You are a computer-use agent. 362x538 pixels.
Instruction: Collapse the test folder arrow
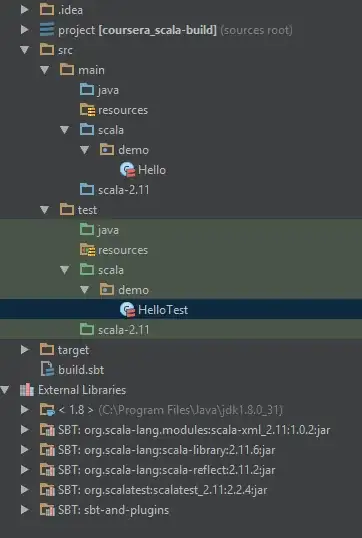(45, 210)
